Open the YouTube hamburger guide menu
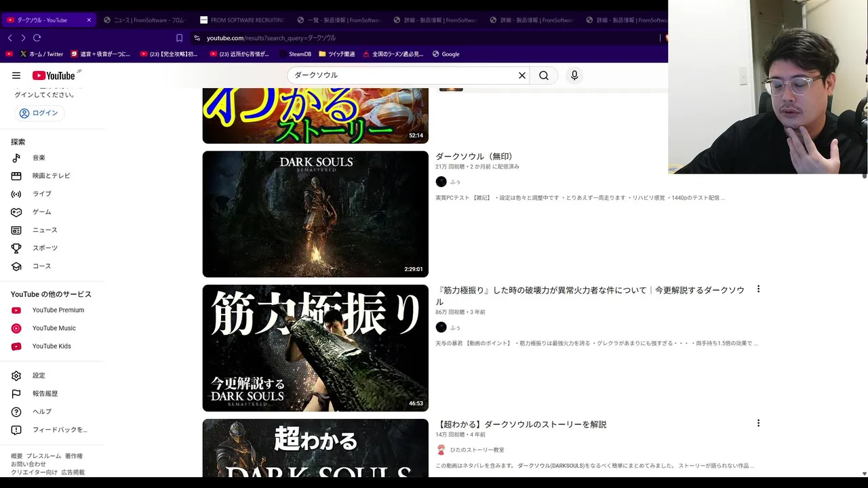This screenshot has height=488, width=868. click(x=16, y=75)
